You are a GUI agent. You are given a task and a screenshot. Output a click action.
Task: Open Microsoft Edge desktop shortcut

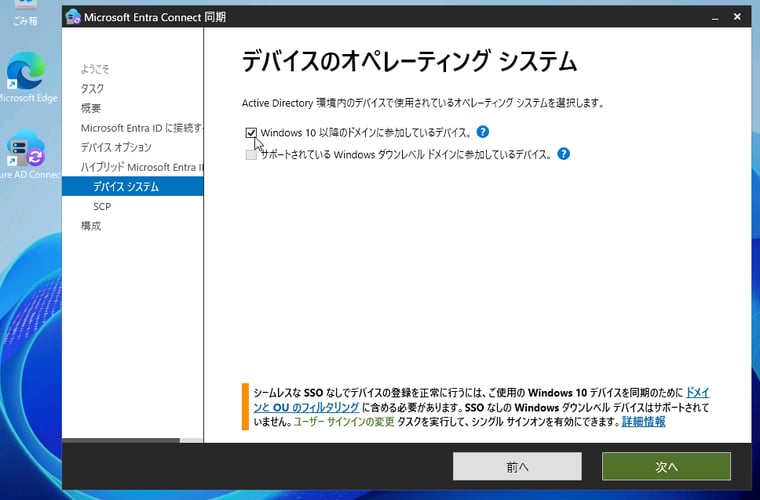[27, 78]
